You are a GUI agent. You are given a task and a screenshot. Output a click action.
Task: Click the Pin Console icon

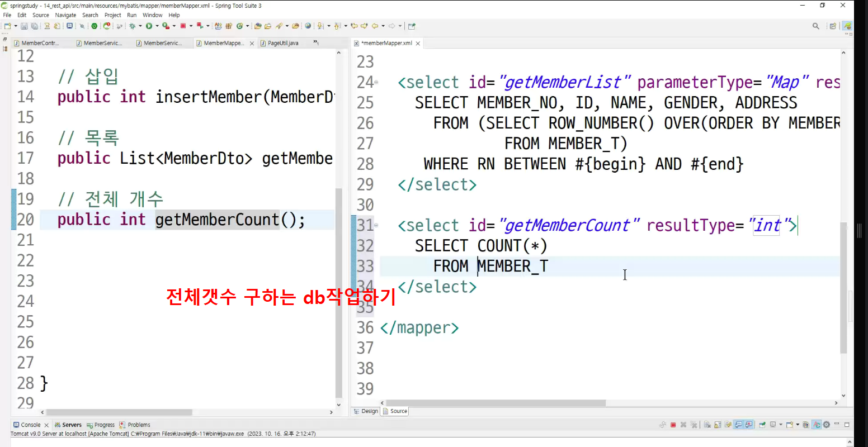coord(762,425)
